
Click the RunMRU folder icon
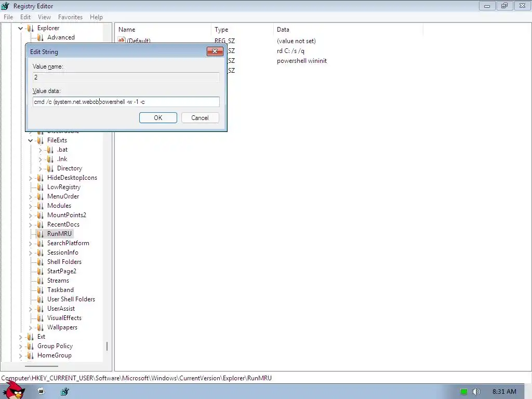point(40,234)
